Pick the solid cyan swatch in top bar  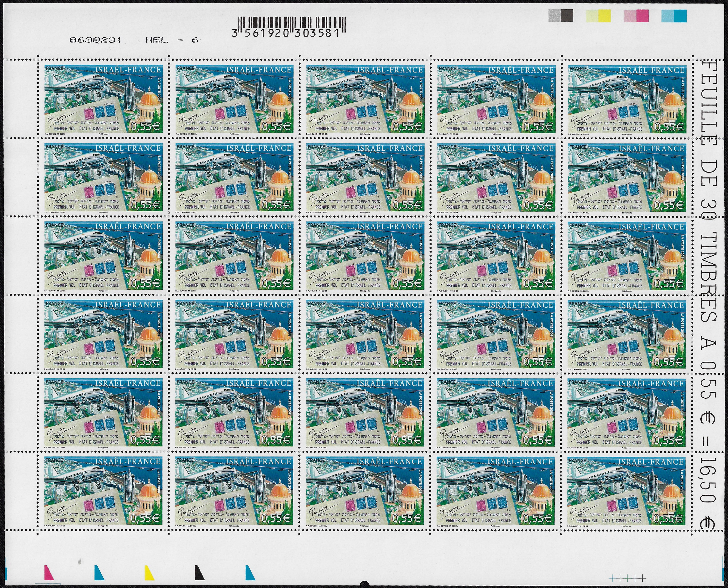pos(681,16)
